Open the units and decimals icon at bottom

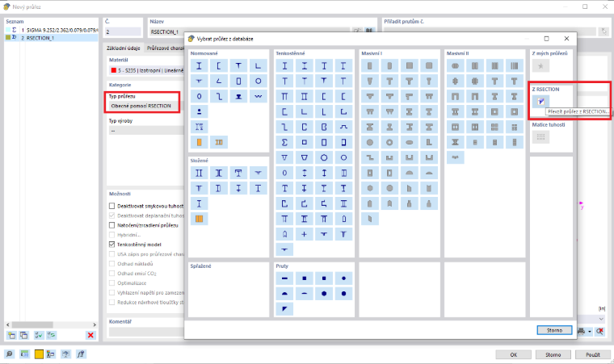pos(24,354)
